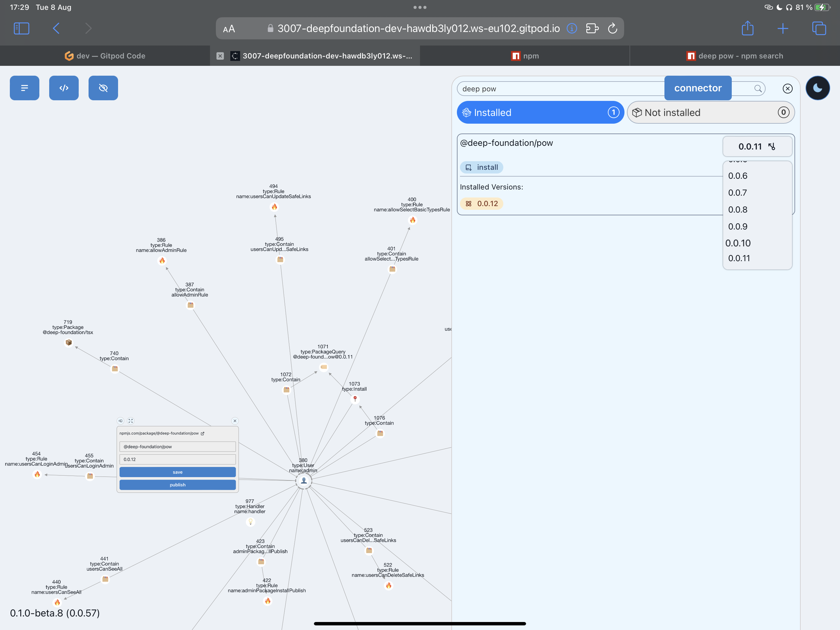This screenshot has width=840, height=630.
Task: Show Safari tab overview
Action: tap(819, 28)
